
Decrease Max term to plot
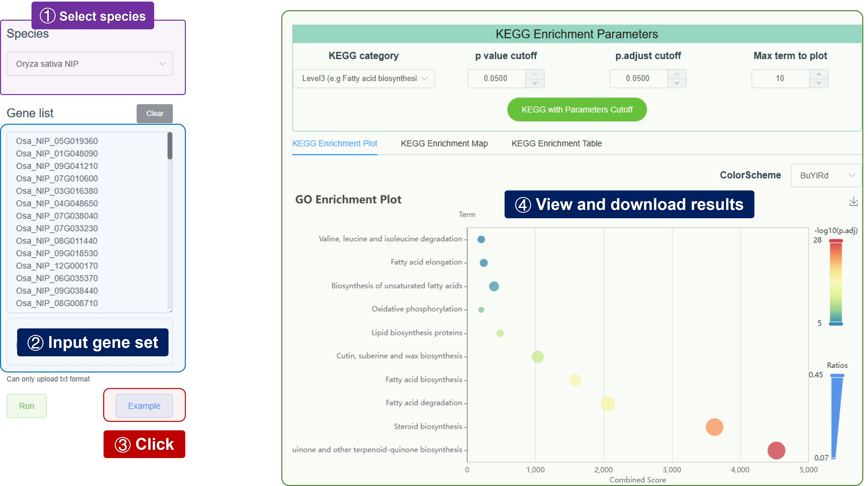pyautogui.click(x=819, y=83)
